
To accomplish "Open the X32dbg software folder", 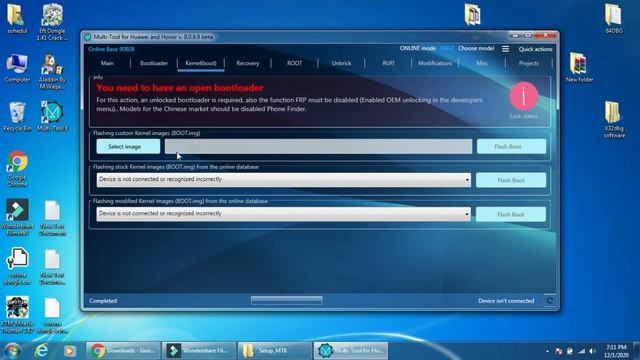I will 614,120.
